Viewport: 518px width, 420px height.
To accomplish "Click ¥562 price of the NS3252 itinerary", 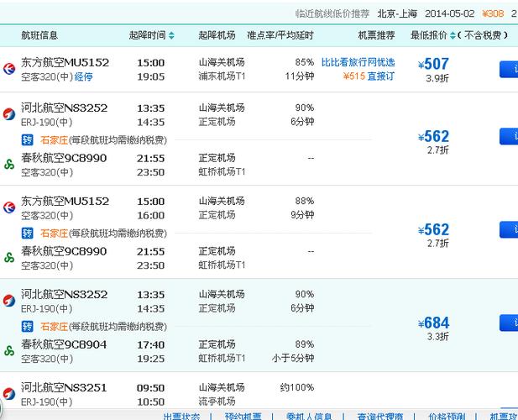I will (433, 136).
